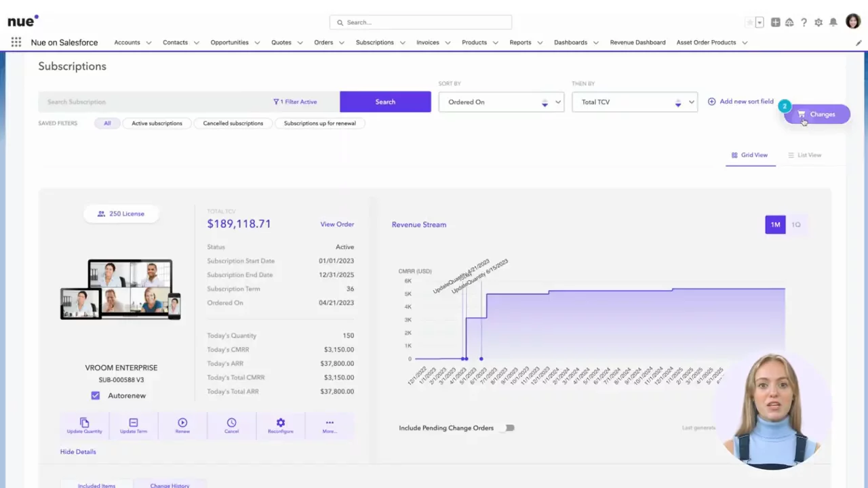Open the App Launcher grid icon
Image resolution: width=868 pixels, height=488 pixels.
[16, 42]
